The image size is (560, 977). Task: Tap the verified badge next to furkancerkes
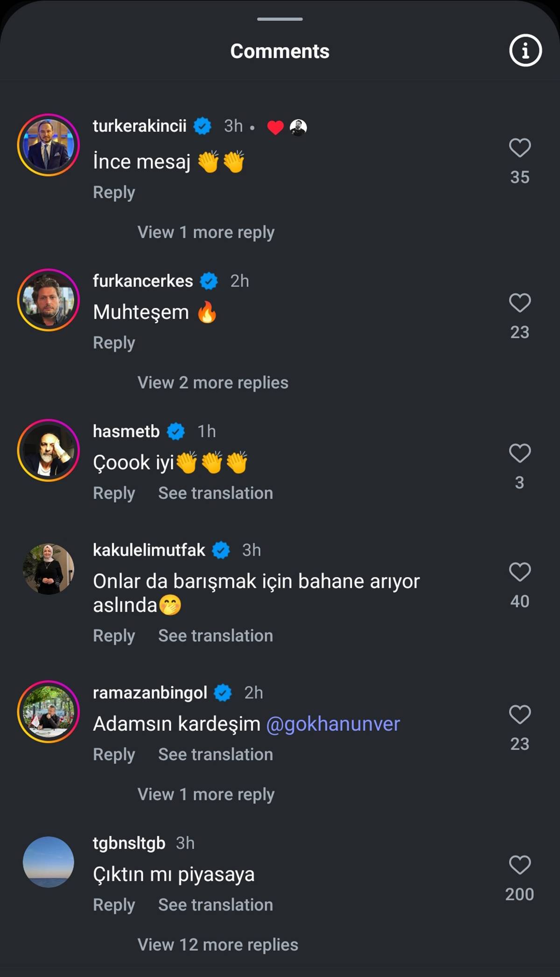[x=209, y=281]
